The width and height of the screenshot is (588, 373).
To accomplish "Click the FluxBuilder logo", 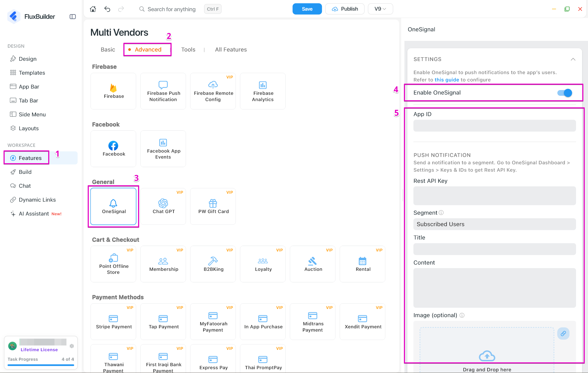I will [14, 17].
